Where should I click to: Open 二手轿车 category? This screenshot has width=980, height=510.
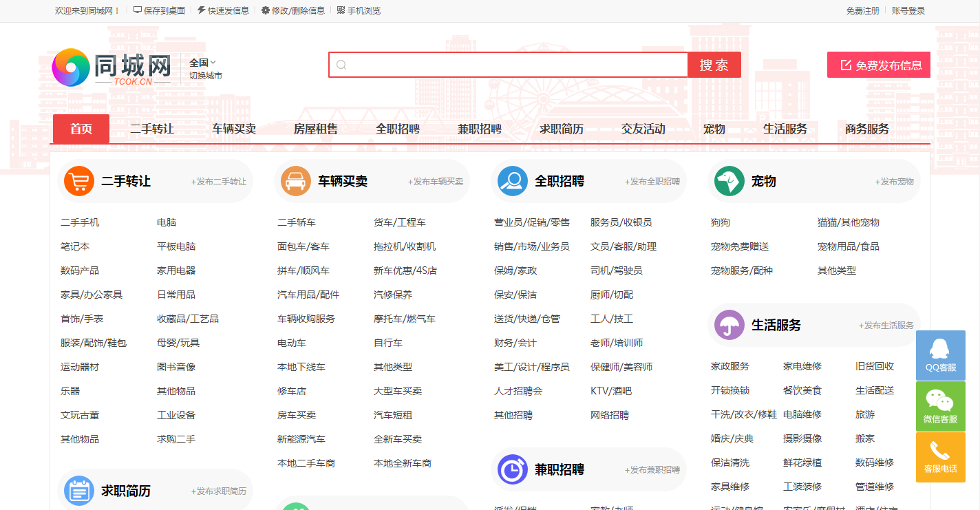pos(297,222)
